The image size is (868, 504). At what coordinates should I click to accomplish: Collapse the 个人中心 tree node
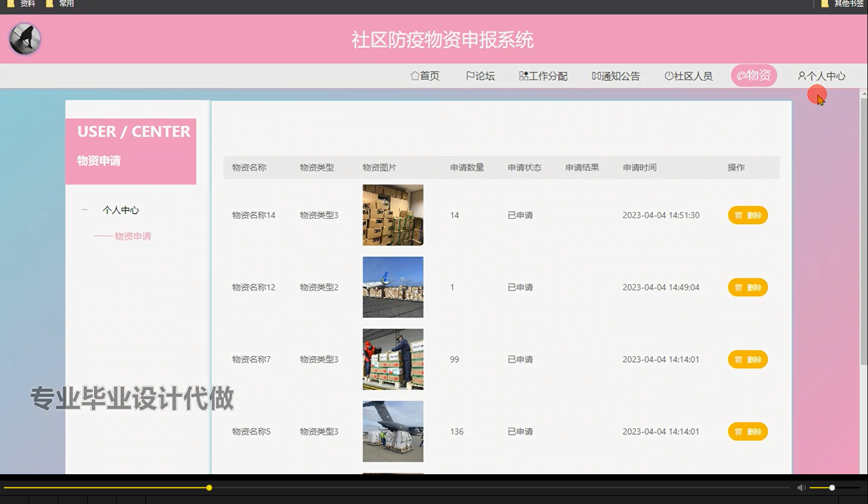pyautogui.click(x=84, y=210)
